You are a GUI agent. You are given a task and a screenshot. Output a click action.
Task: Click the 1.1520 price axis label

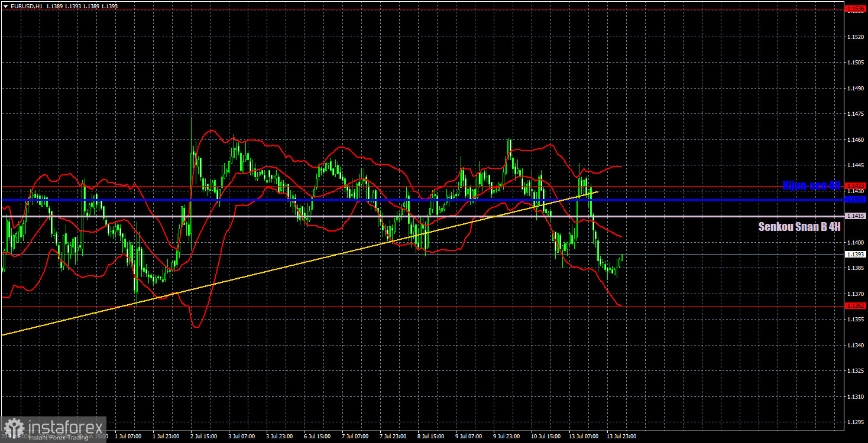[x=856, y=37]
